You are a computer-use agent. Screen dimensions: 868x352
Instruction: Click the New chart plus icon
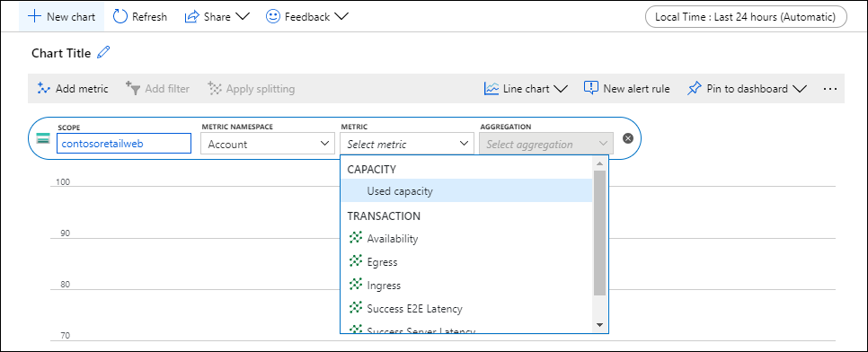coord(34,16)
